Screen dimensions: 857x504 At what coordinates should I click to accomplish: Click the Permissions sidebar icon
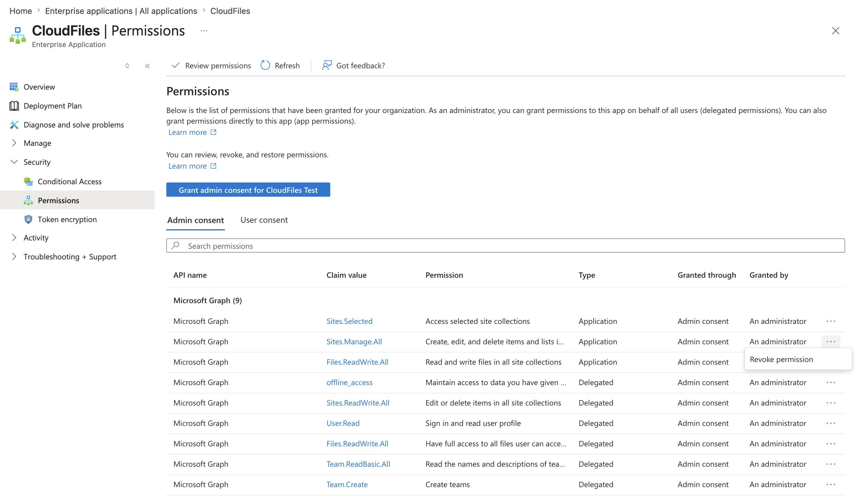[x=28, y=201]
